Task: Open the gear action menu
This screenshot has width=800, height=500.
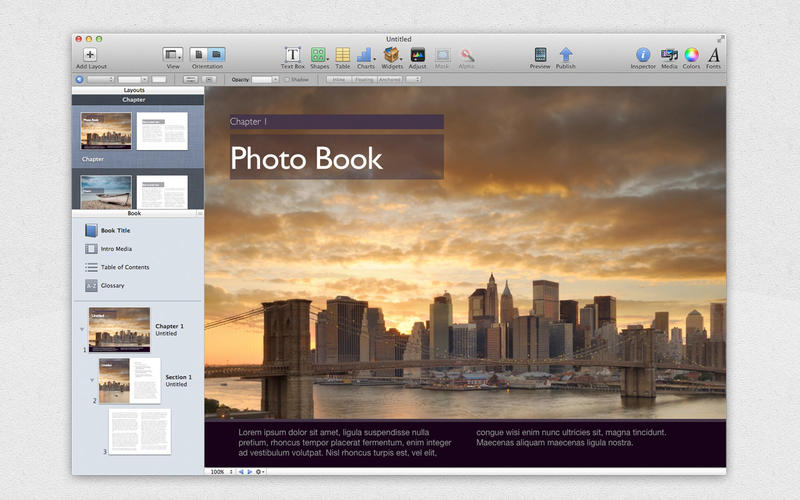Action: (260, 472)
